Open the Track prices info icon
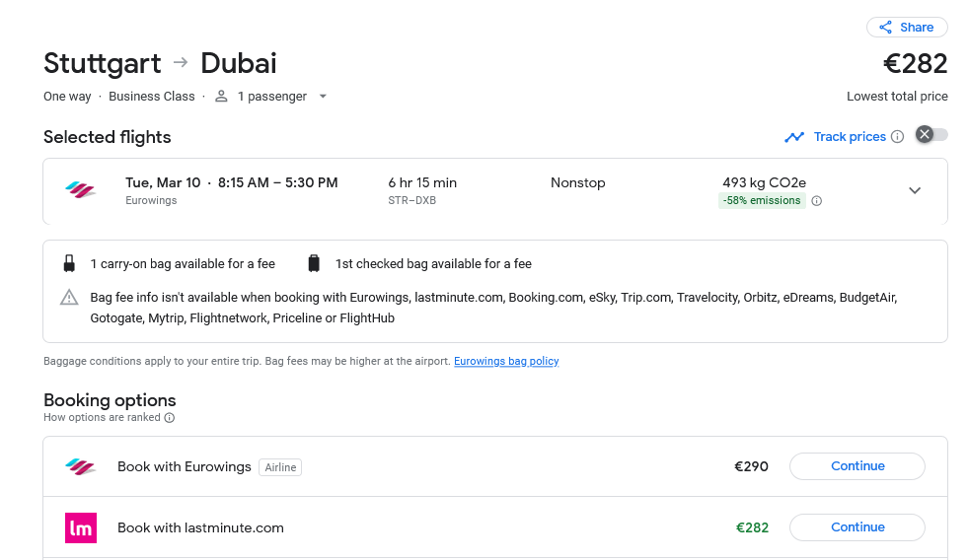The image size is (968, 560). point(898,137)
